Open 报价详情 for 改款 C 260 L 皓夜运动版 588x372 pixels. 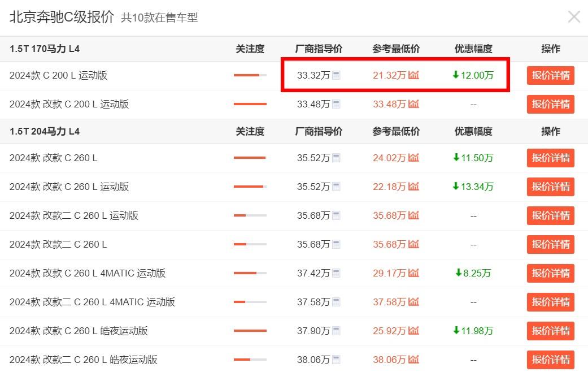[550, 331]
